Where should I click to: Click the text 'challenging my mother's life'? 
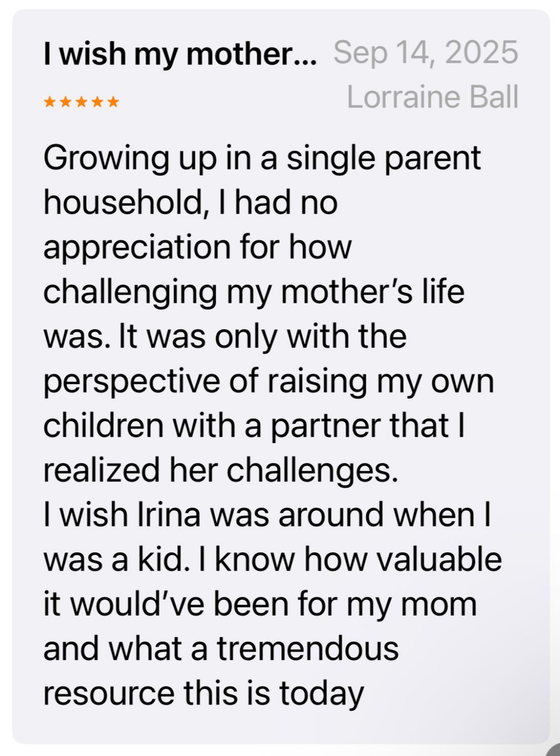[253, 292]
